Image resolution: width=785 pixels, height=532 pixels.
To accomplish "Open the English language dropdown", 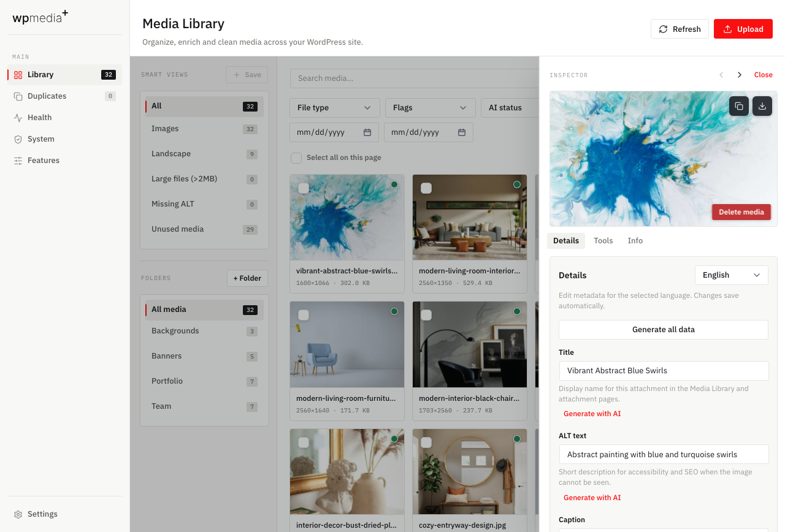I will pyautogui.click(x=732, y=275).
